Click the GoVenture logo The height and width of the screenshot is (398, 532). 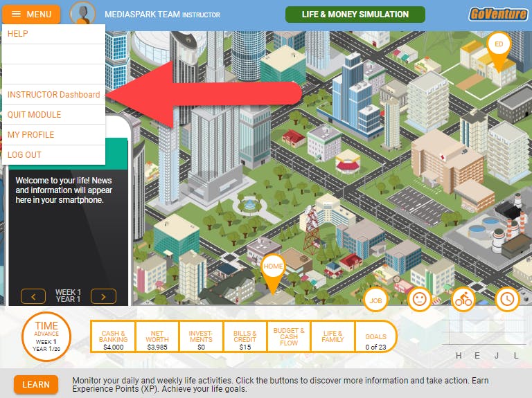[498, 15]
